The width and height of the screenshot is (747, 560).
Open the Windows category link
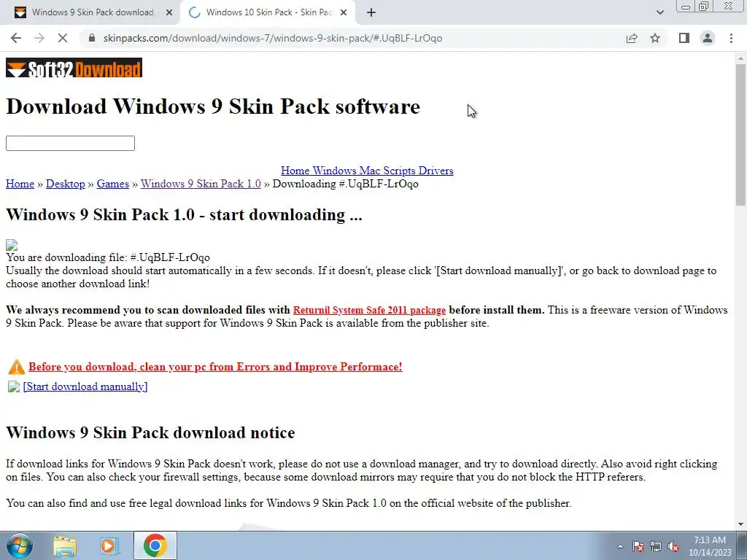(x=334, y=171)
